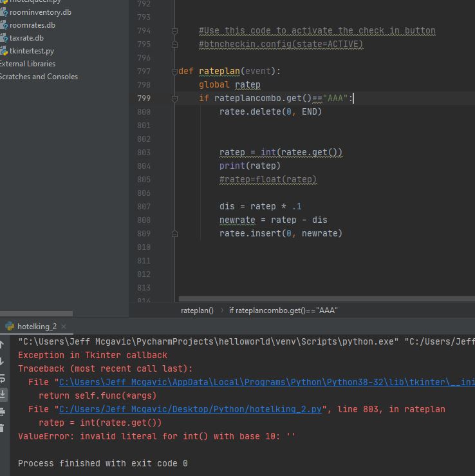Click rateplan() in the breadcrumb bar
Screen dimensions: 475x476
point(197,310)
